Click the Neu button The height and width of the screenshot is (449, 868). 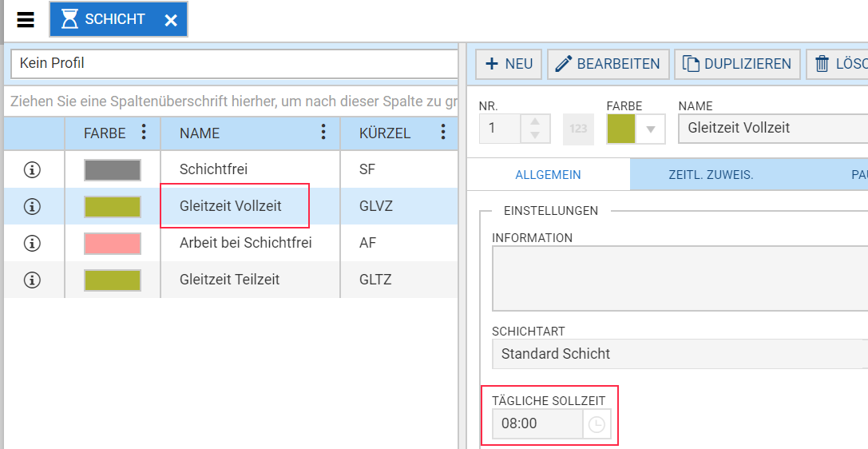pos(509,64)
